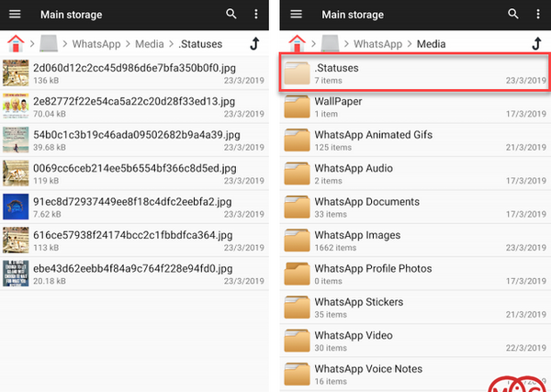
Task: Click search icon in right Media pane
Action: pyautogui.click(x=513, y=14)
